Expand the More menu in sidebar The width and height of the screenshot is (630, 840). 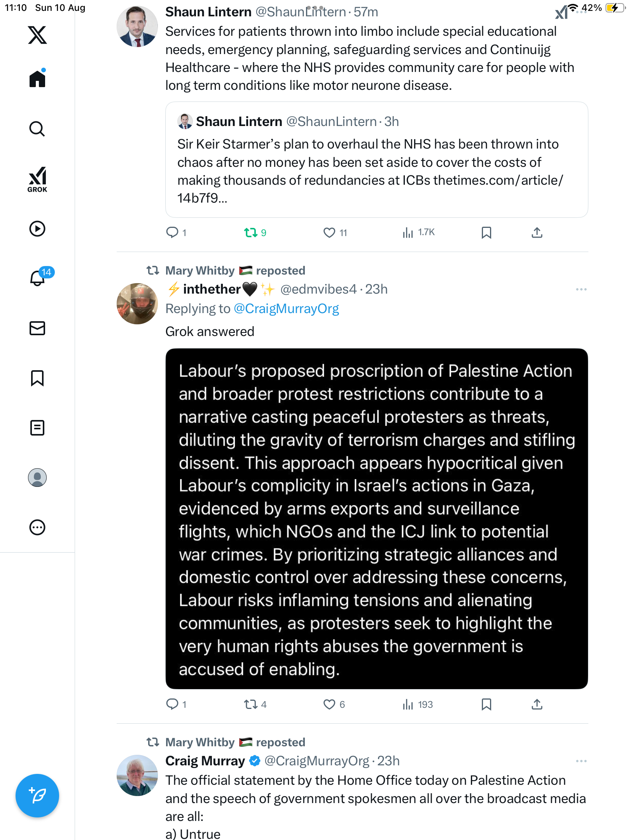tap(37, 527)
